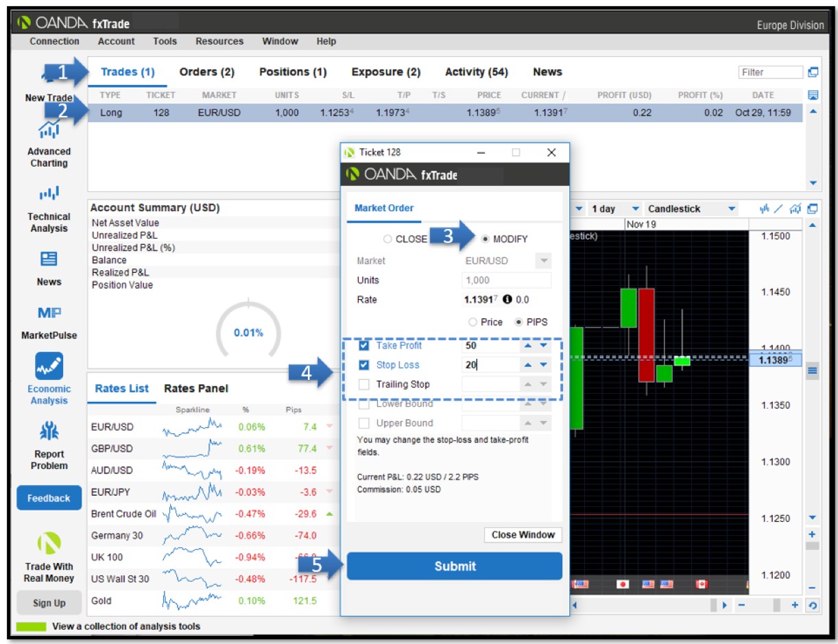Viewport: 838px width, 644px height.
Task: Open the 1 day timeframe dropdown
Action: pos(635,208)
